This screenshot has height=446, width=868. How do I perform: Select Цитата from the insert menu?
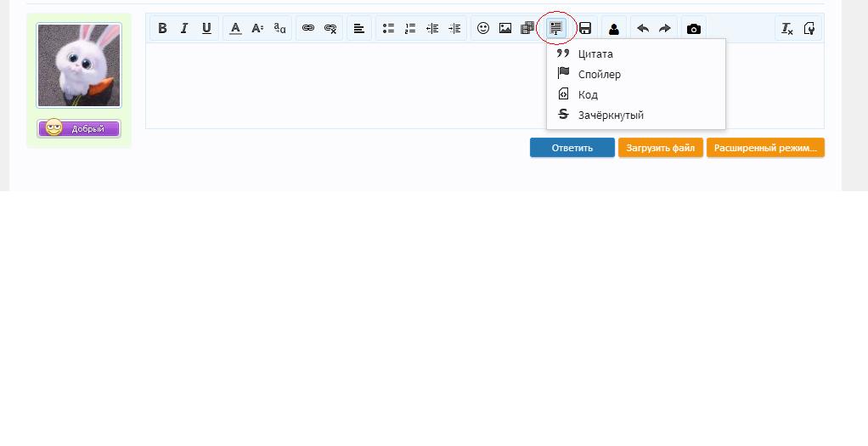[595, 54]
